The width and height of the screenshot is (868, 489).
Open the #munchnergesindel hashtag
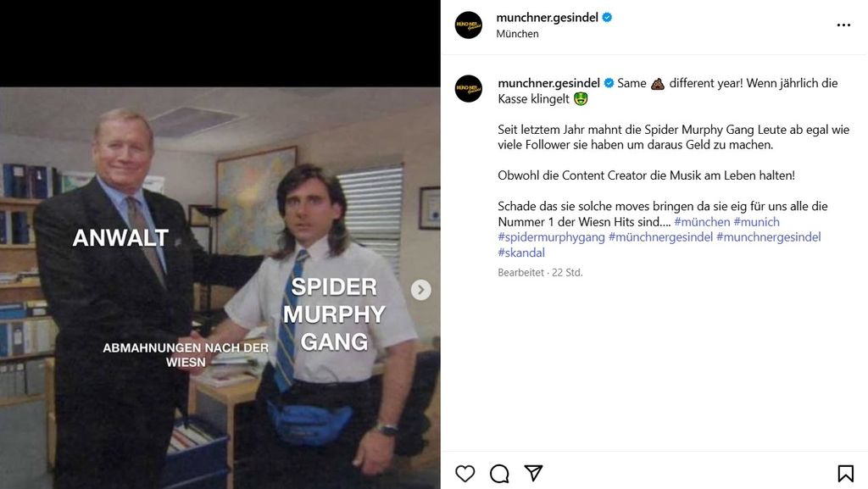coord(768,237)
